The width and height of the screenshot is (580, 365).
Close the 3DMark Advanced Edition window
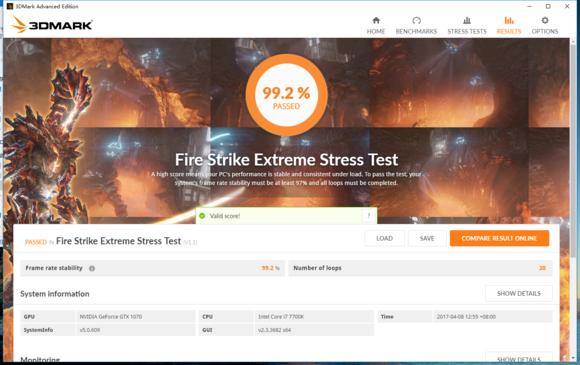coord(567,6)
